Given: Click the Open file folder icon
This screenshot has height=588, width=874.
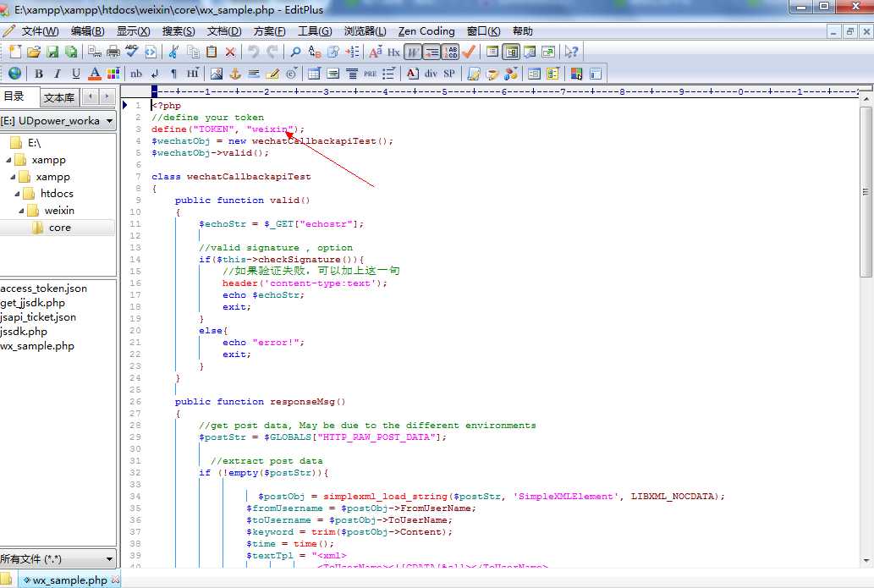Looking at the screenshot, I should pos(34,52).
